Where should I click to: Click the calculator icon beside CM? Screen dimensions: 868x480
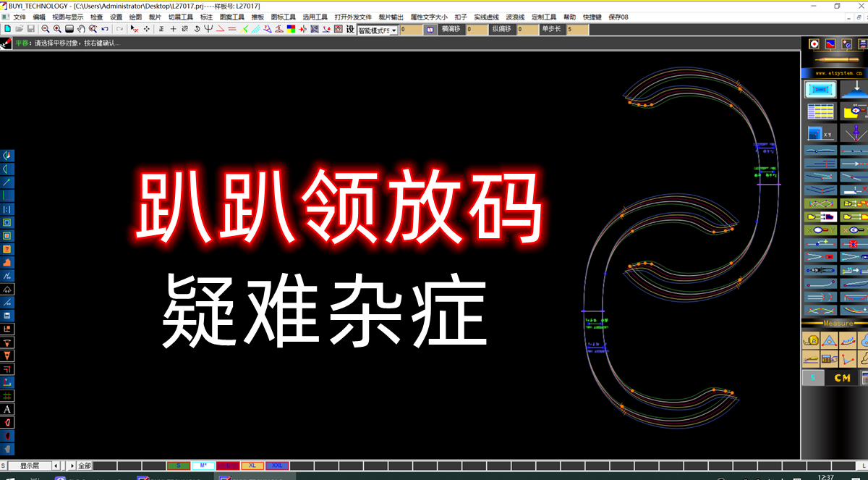pos(864,378)
